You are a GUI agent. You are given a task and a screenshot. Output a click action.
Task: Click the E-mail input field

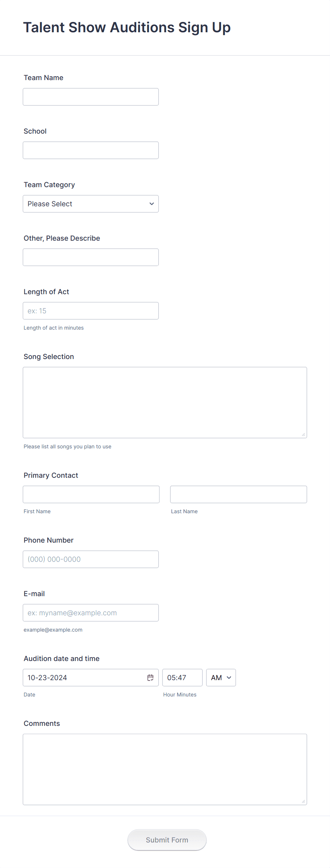90,612
